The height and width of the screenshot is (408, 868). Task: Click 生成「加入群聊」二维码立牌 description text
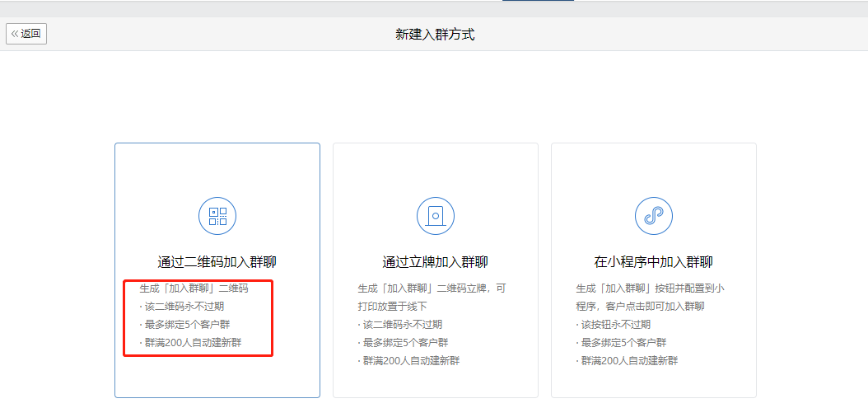coord(432,288)
